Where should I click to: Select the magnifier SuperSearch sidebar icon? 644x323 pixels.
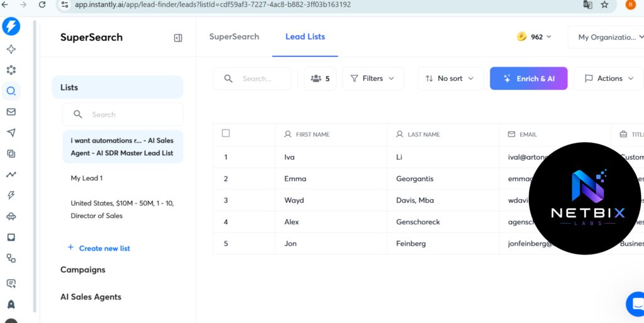pos(11,91)
